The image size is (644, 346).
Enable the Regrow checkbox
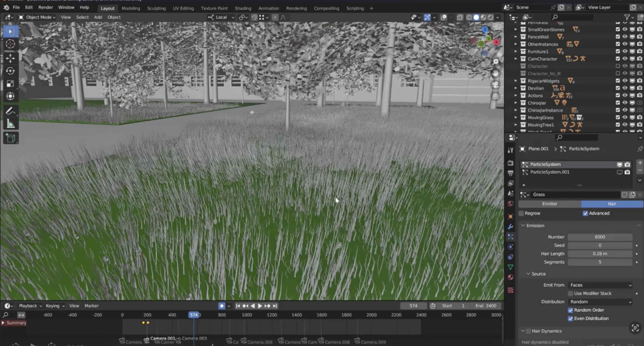coord(521,213)
